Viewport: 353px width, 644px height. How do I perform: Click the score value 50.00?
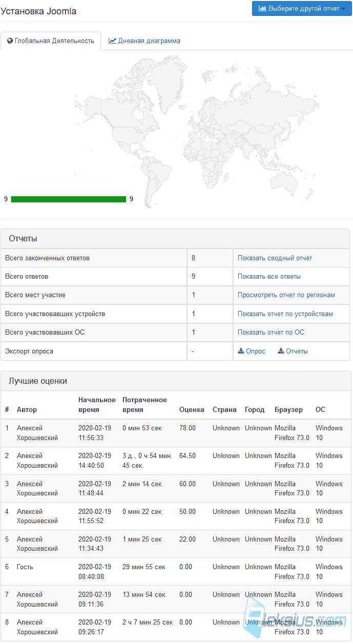[188, 511]
